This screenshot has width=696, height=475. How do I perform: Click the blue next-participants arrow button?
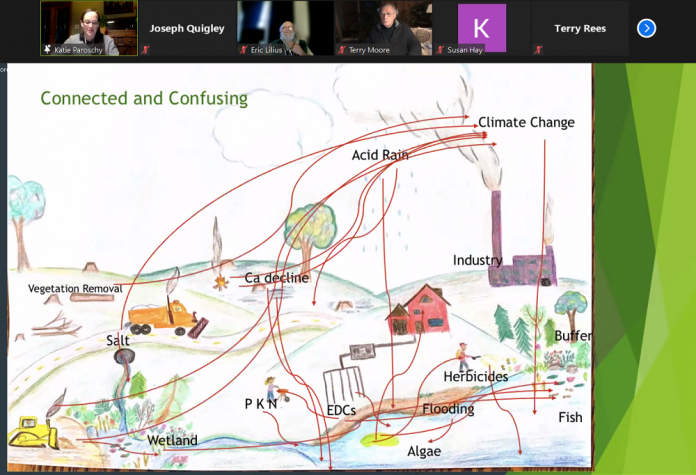click(646, 28)
